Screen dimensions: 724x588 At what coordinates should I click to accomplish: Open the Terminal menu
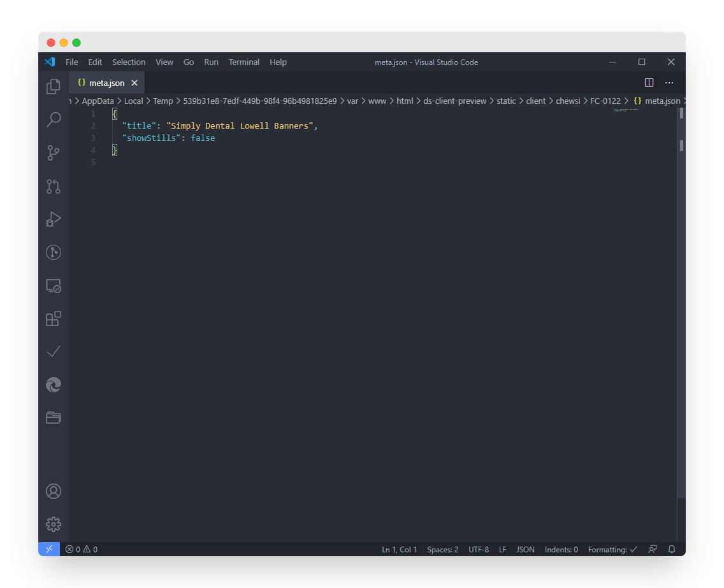243,62
